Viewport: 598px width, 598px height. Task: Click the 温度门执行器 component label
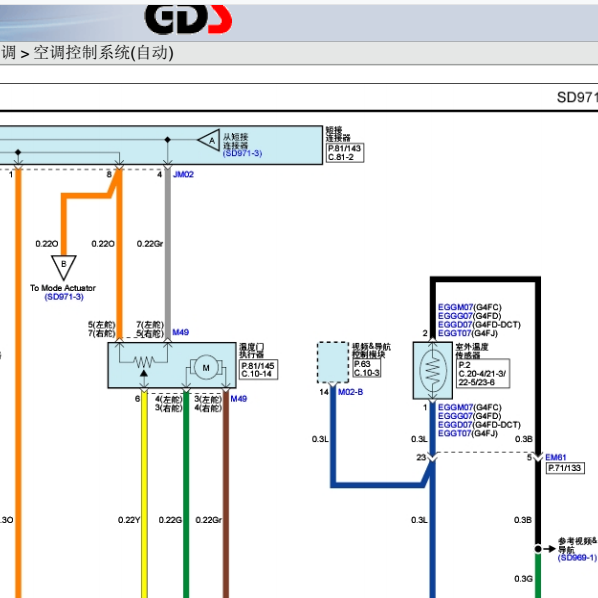(x=252, y=350)
